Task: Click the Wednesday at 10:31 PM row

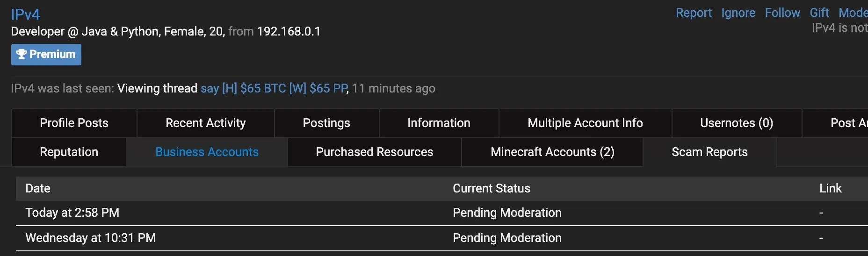Action: (x=91, y=238)
